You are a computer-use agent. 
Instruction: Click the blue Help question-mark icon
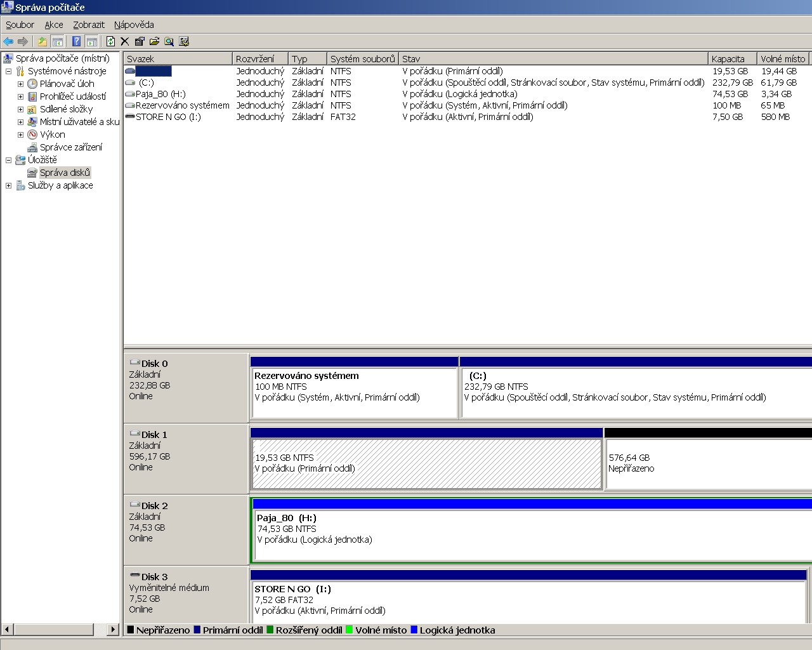point(76,42)
